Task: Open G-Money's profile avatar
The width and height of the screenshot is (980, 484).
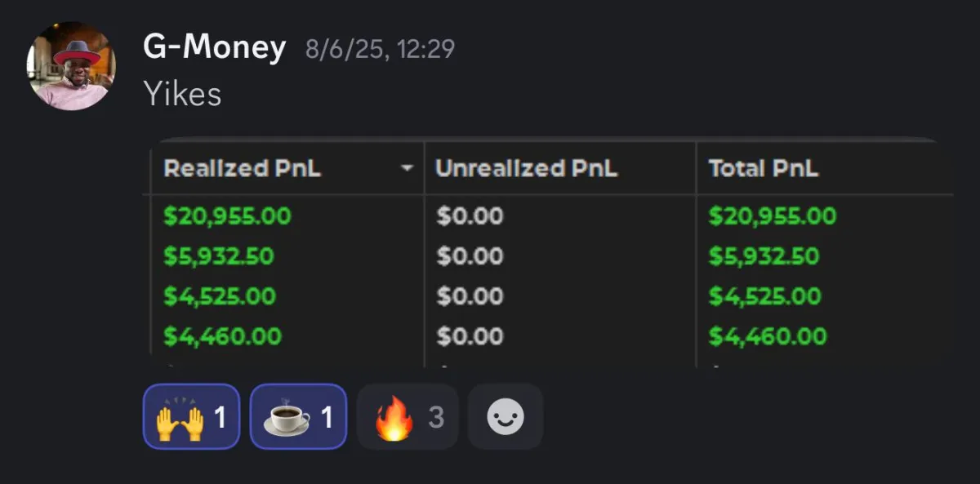Action: click(x=71, y=66)
